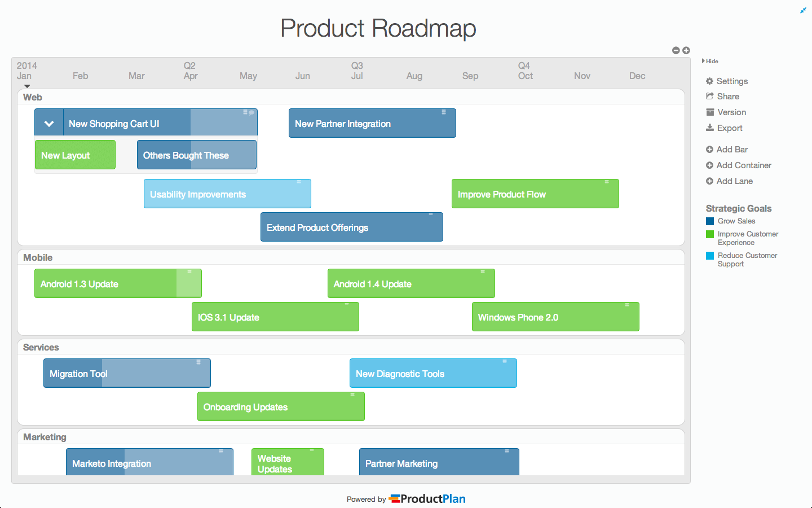This screenshot has height=508, width=812.
Task: Hide the sidebar panel
Action: (710, 61)
